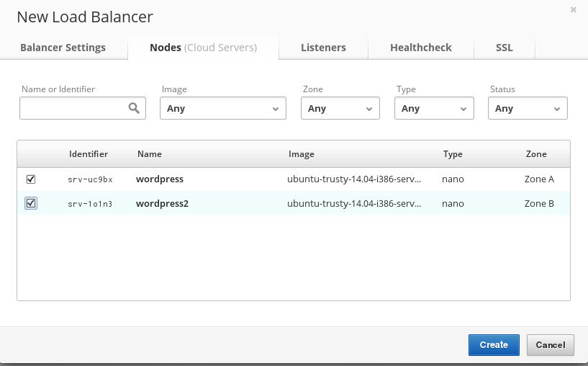Focus the Name or Identifier search field
The width and height of the screenshot is (588, 366).
[x=83, y=108]
